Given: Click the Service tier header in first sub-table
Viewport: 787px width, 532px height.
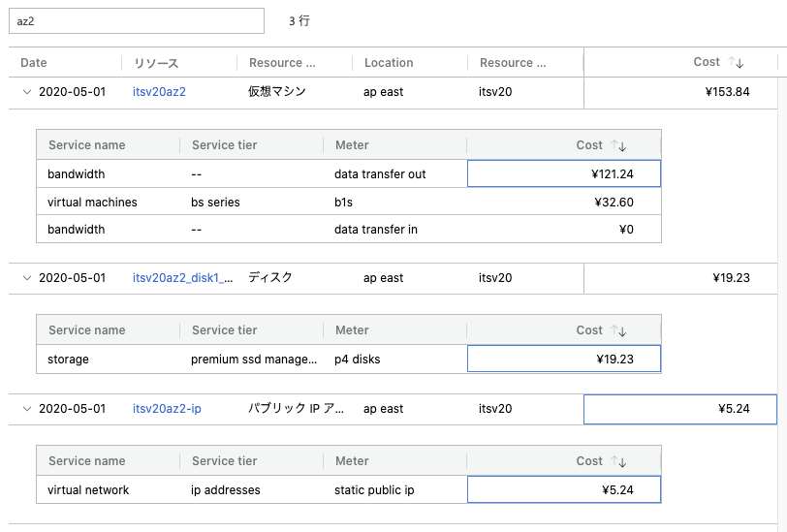Looking at the screenshot, I should click(x=225, y=145).
